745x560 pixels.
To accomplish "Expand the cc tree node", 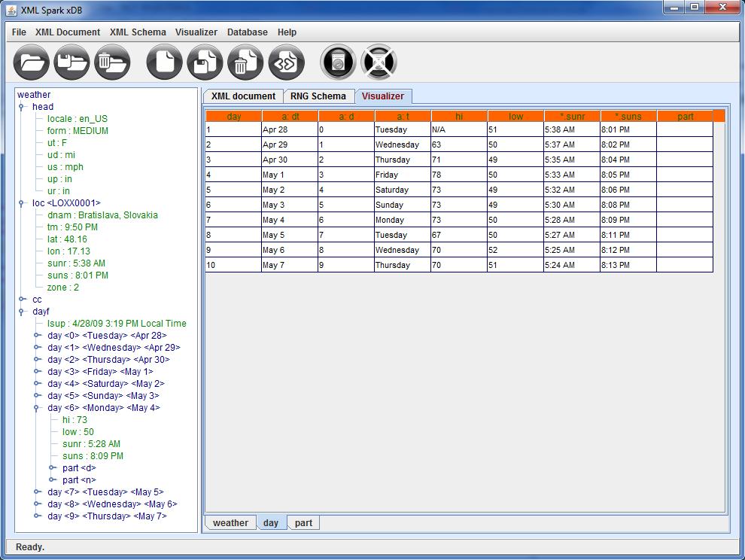I will point(22,299).
